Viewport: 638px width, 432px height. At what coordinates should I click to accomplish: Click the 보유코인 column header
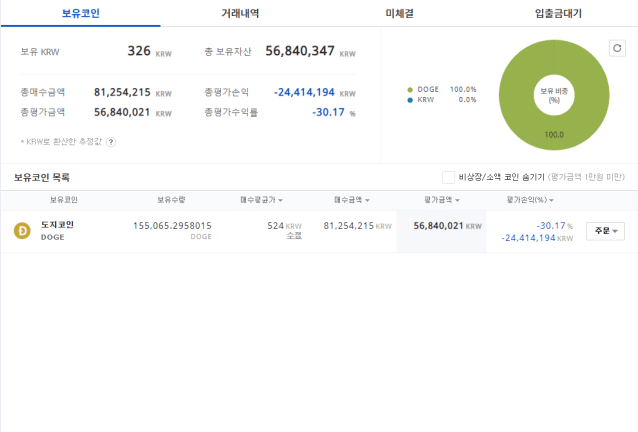click(63, 200)
